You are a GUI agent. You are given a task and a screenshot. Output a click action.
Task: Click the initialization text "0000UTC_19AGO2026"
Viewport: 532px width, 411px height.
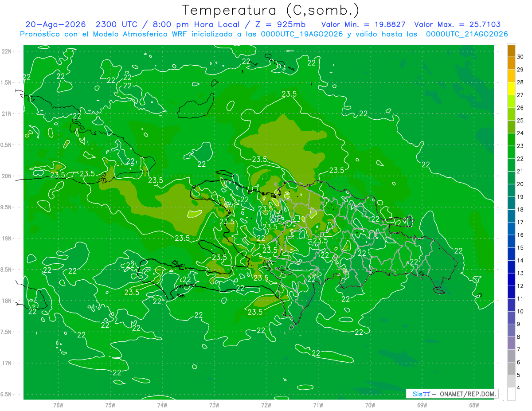coord(302,34)
